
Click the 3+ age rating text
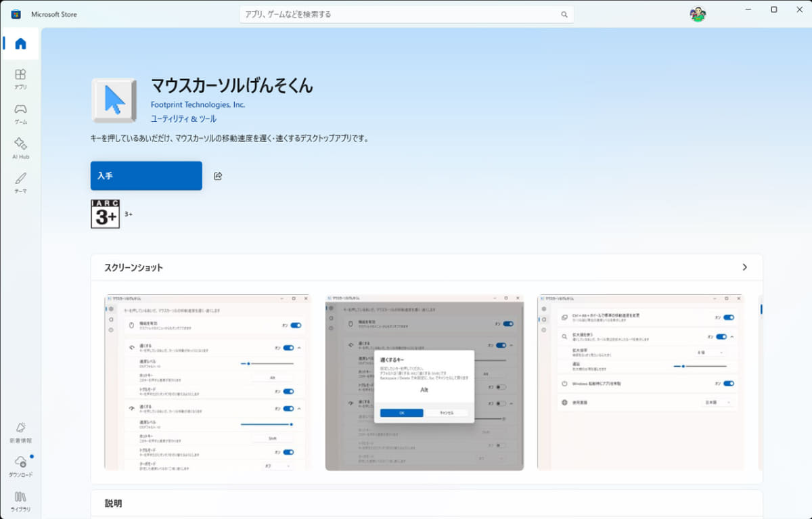tap(129, 214)
